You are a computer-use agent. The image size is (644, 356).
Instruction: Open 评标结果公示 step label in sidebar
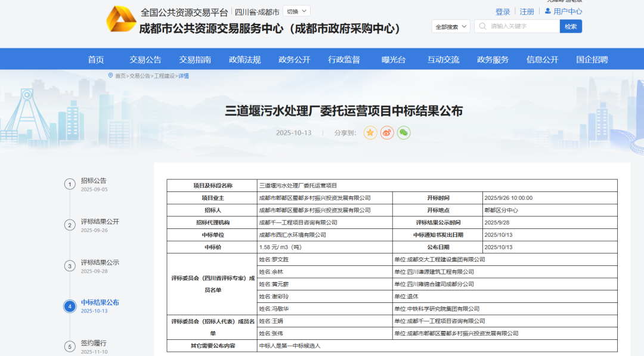click(100, 262)
